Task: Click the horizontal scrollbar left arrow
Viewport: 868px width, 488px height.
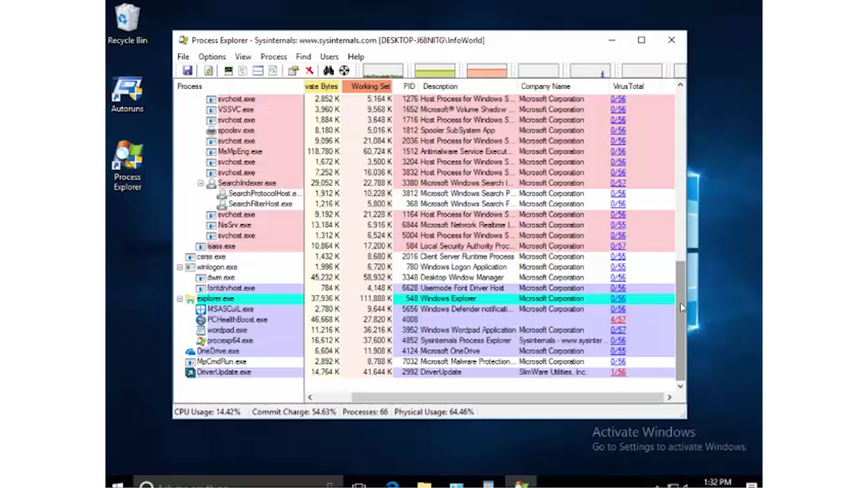Action: pyautogui.click(x=310, y=398)
